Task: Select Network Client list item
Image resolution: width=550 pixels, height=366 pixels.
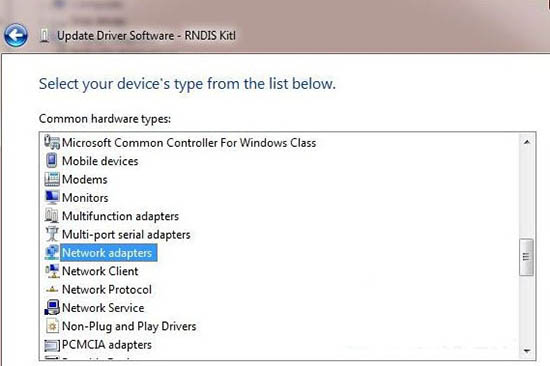Action: [x=100, y=271]
